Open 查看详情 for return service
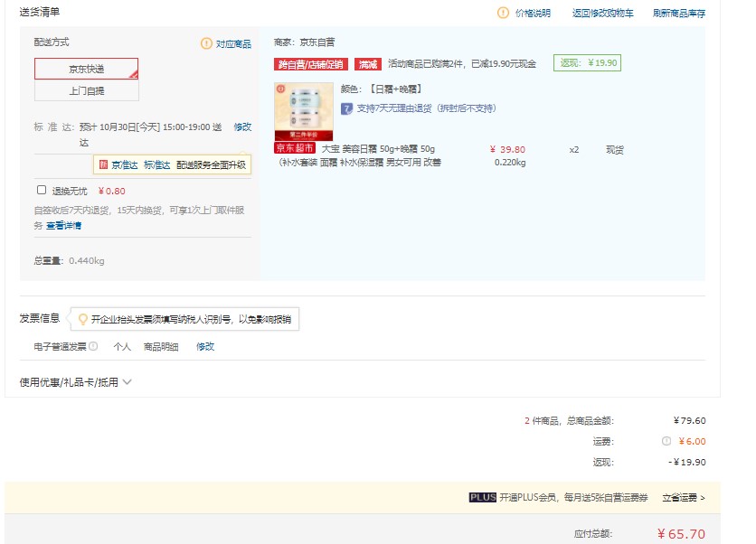This screenshot has width=756, height=544. click(63, 226)
